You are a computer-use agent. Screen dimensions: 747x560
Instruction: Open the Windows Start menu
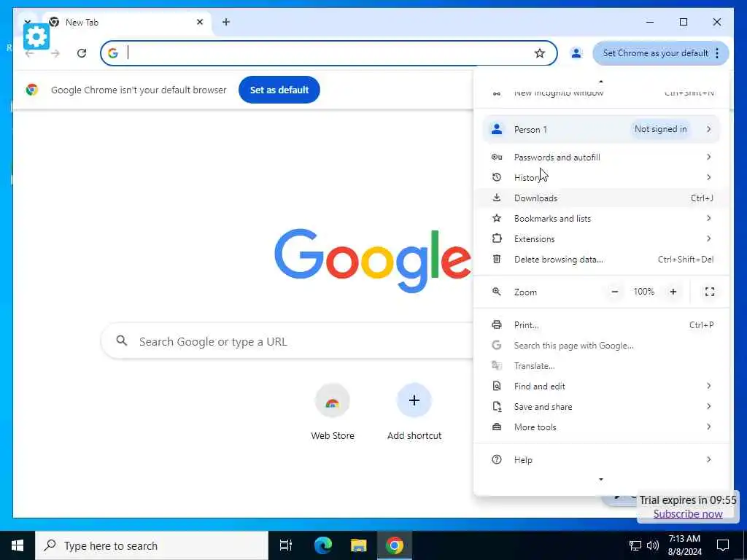point(18,545)
